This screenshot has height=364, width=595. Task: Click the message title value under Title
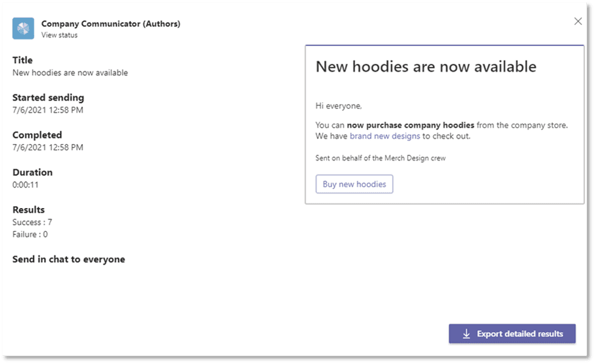coord(70,72)
